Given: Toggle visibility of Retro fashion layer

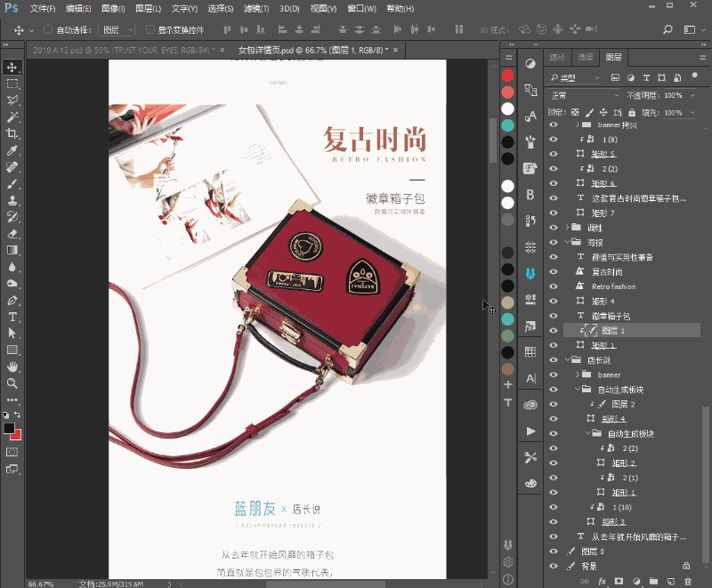Looking at the screenshot, I should click(553, 286).
